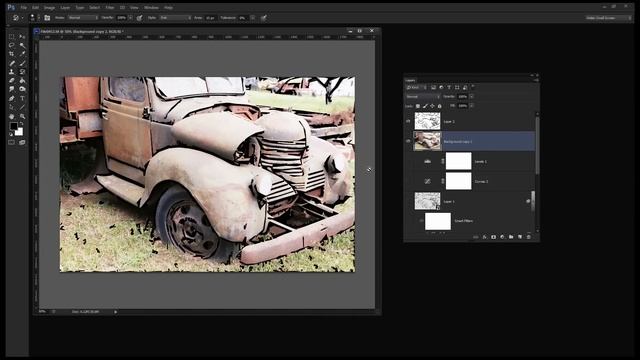Click the add layer style fx button

(x=484, y=237)
